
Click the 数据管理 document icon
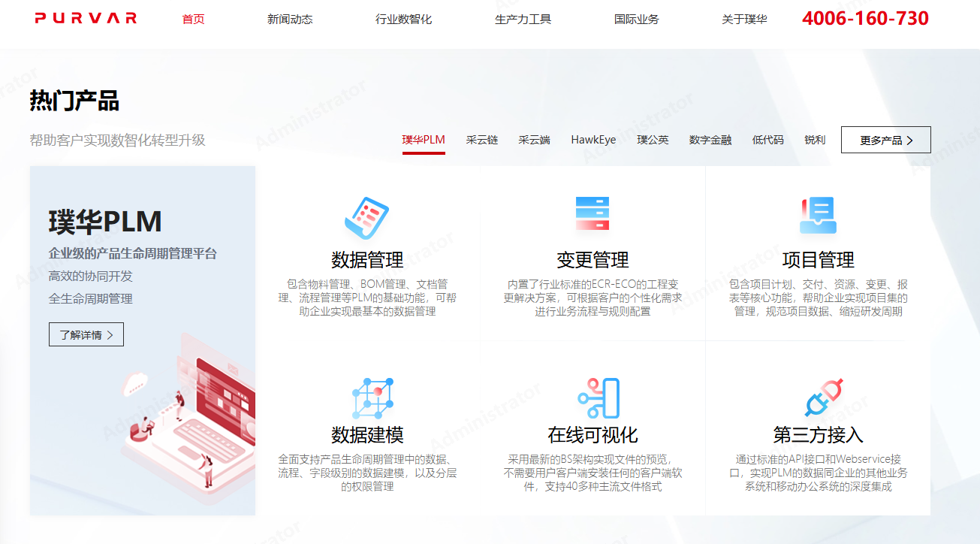coord(366,217)
